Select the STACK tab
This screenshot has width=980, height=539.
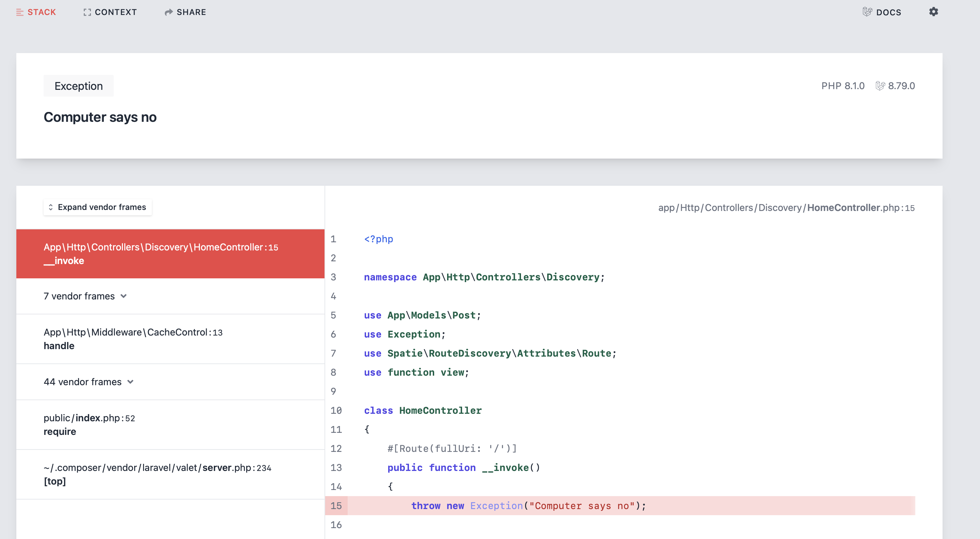(36, 12)
